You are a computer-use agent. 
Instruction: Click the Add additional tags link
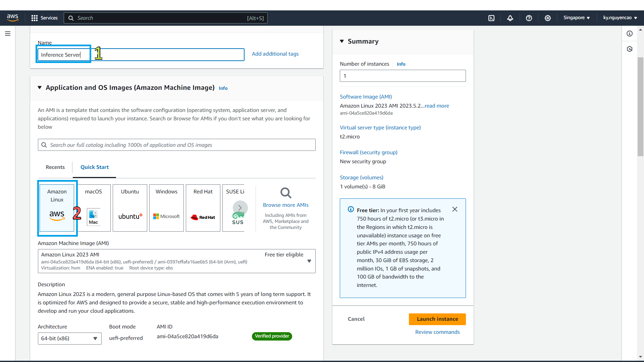click(x=275, y=54)
